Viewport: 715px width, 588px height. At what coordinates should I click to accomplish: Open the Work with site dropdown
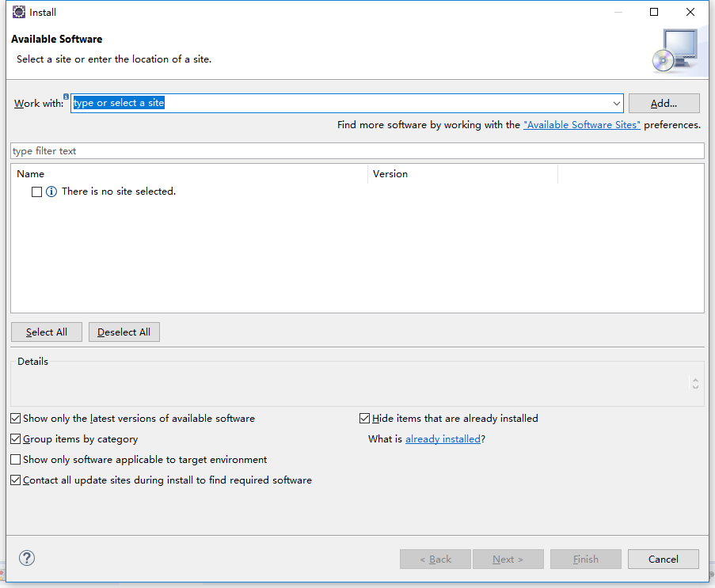[x=617, y=103]
